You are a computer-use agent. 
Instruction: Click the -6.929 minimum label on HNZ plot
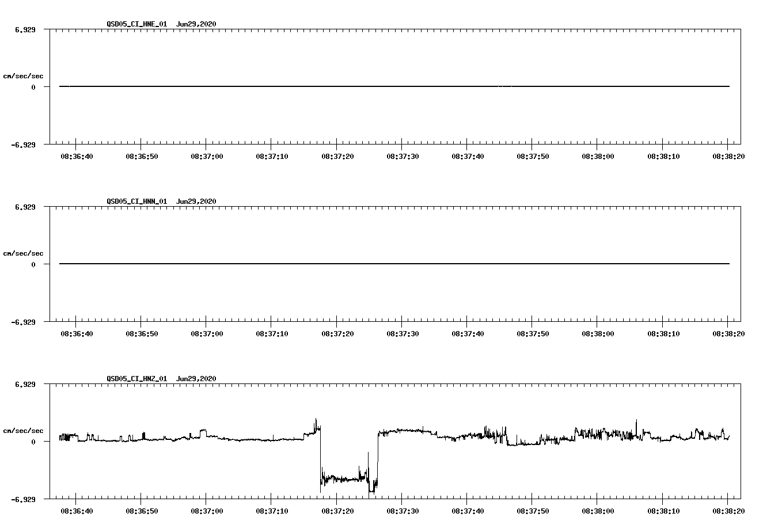click(x=23, y=499)
